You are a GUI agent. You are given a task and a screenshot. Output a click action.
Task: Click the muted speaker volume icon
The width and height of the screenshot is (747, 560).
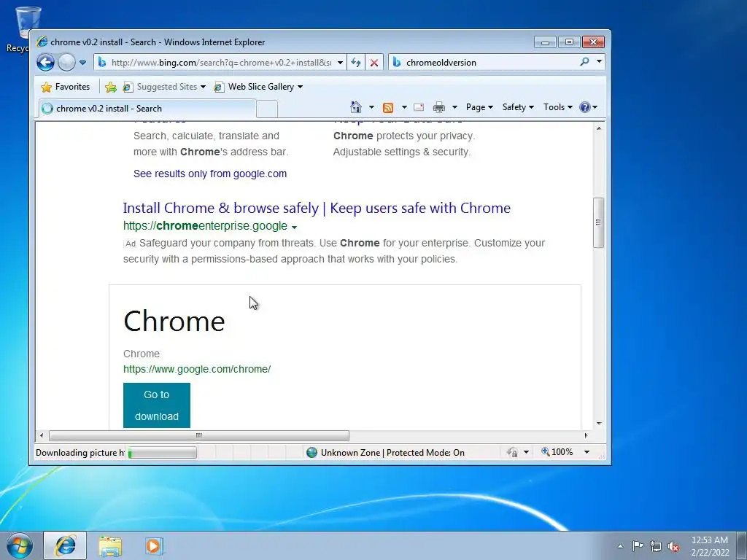tap(673, 546)
